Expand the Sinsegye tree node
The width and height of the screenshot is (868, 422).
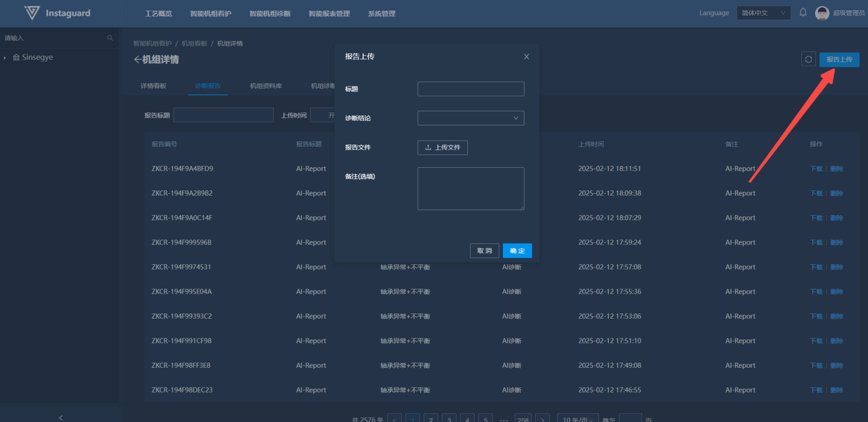pos(5,58)
